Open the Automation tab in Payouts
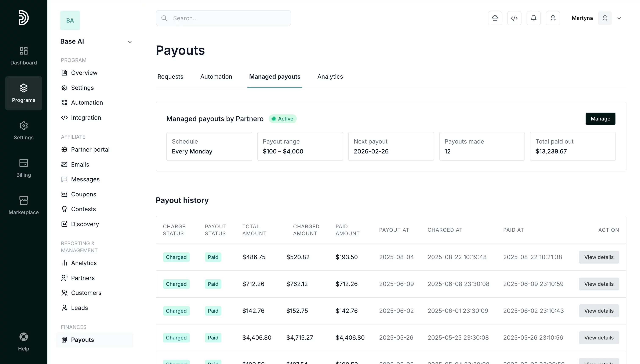This screenshot has height=364, width=640. (216, 77)
